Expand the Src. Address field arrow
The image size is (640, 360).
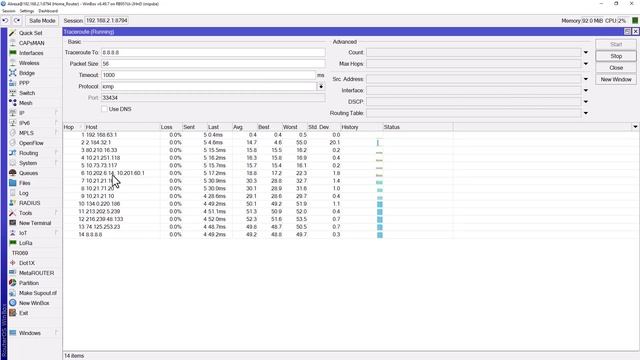click(x=586, y=79)
